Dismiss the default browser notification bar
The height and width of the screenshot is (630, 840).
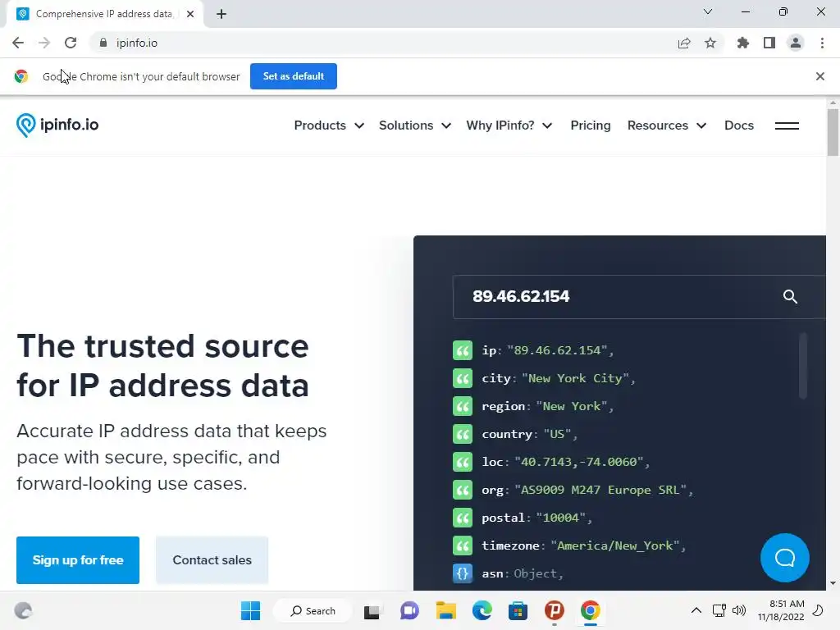point(820,76)
